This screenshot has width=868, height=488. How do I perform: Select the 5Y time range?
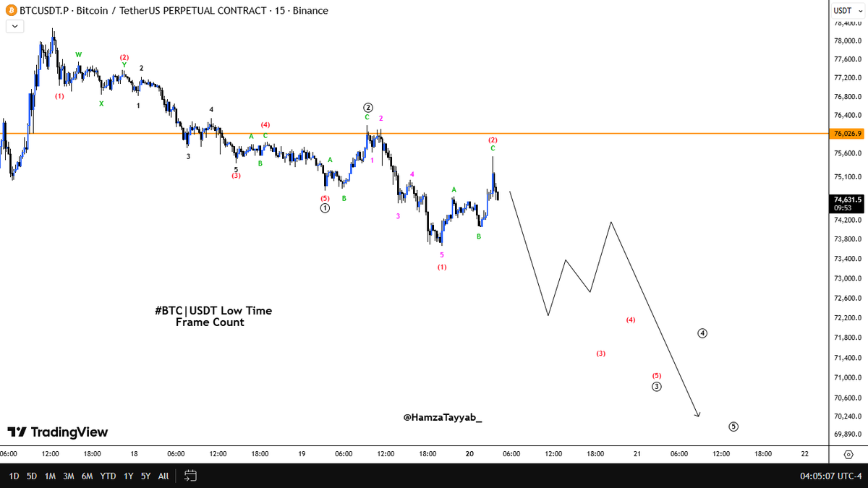click(x=146, y=476)
